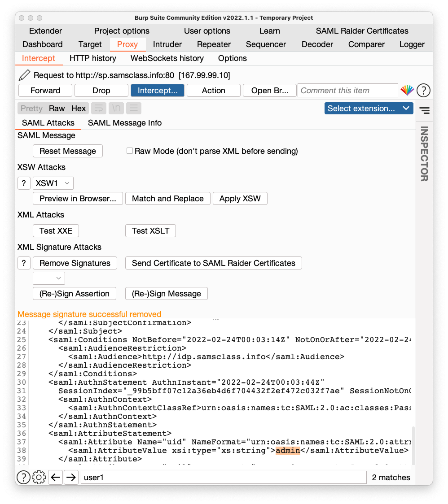Go to the Dashboard tab
The height and width of the screenshot is (504, 448).
coord(43,44)
